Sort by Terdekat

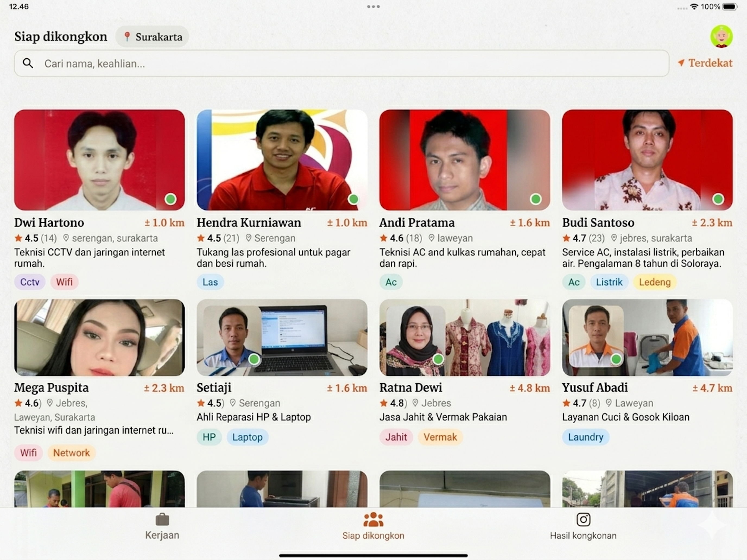click(x=705, y=63)
